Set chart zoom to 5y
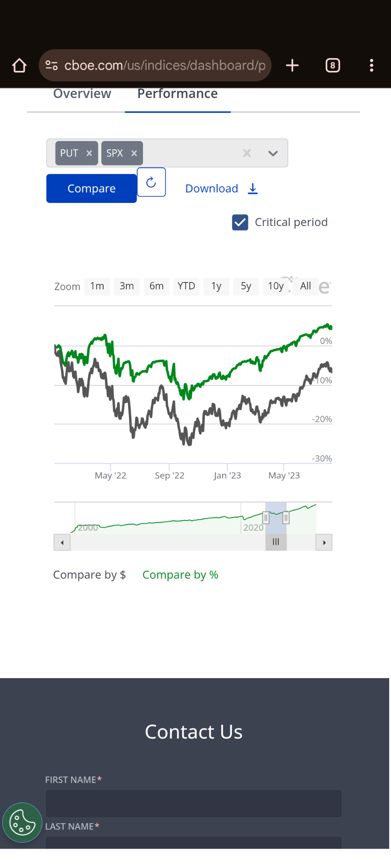Viewport: 391px width, 868px height. pyautogui.click(x=246, y=286)
